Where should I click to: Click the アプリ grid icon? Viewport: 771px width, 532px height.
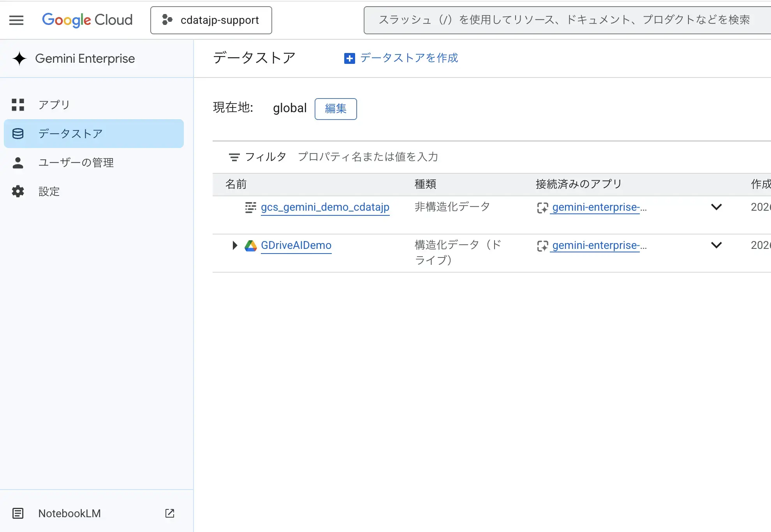tap(18, 105)
